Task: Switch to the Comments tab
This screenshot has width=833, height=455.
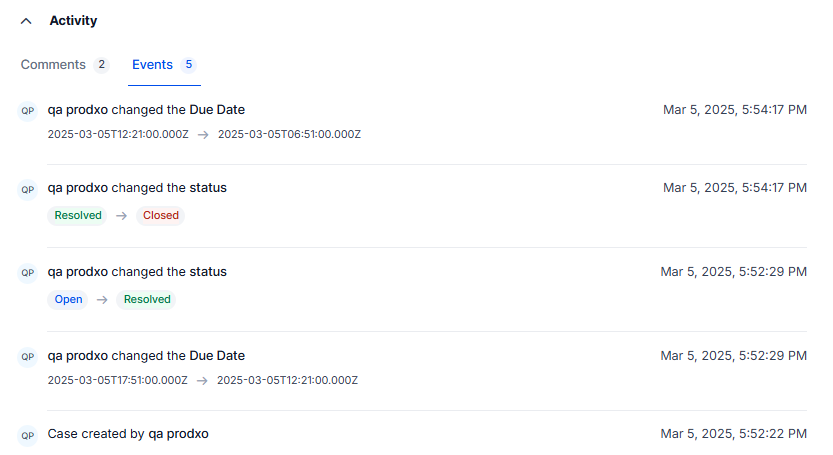Action: pos(53,65)
